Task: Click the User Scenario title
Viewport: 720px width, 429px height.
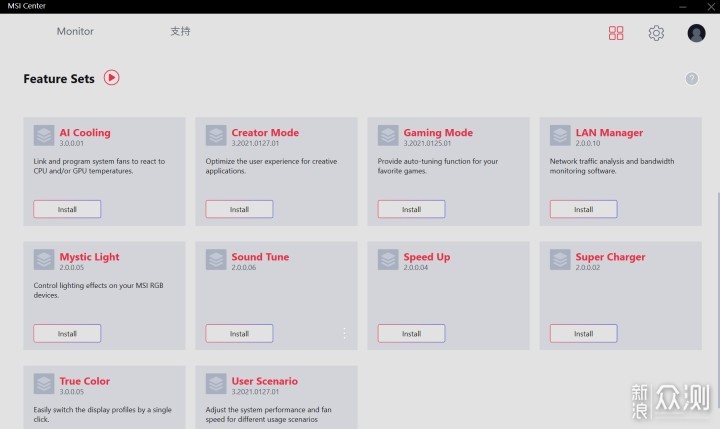Action: (264, 381)
